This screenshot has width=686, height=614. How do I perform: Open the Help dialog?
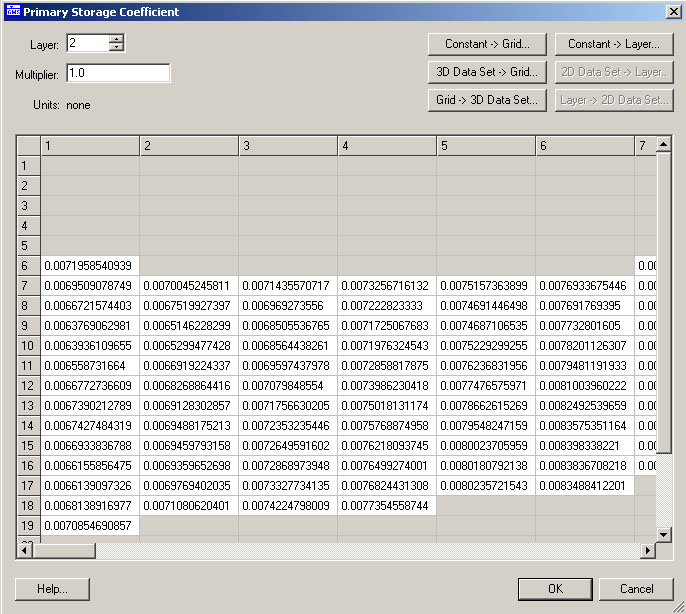click(x=52, y=589)
